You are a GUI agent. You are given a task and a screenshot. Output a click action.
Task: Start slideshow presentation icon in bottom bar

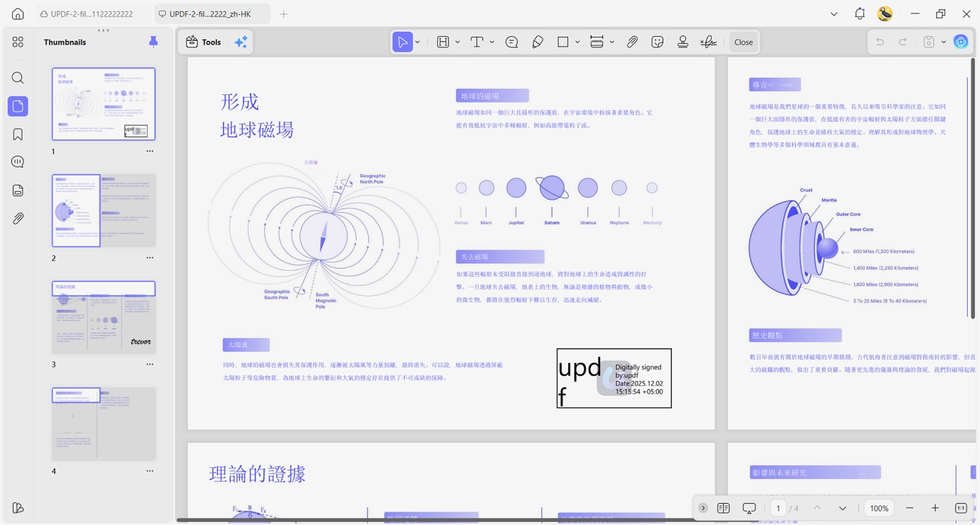749,508
